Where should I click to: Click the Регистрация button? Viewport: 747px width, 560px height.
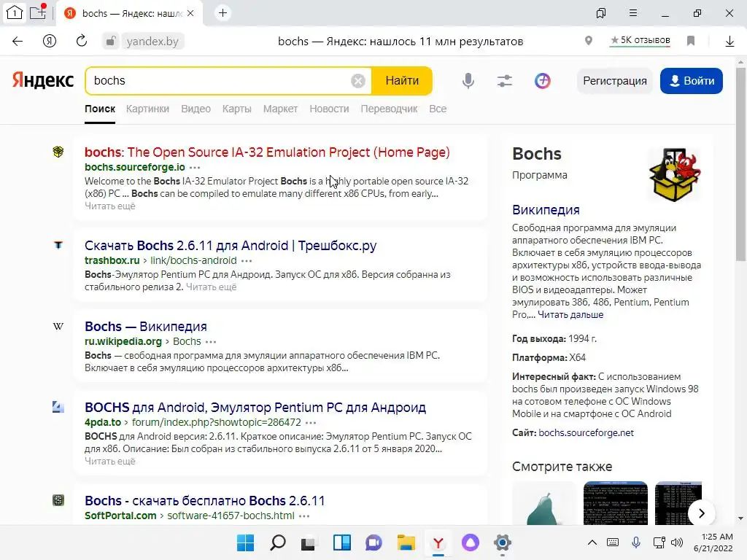tap(614, 81)
